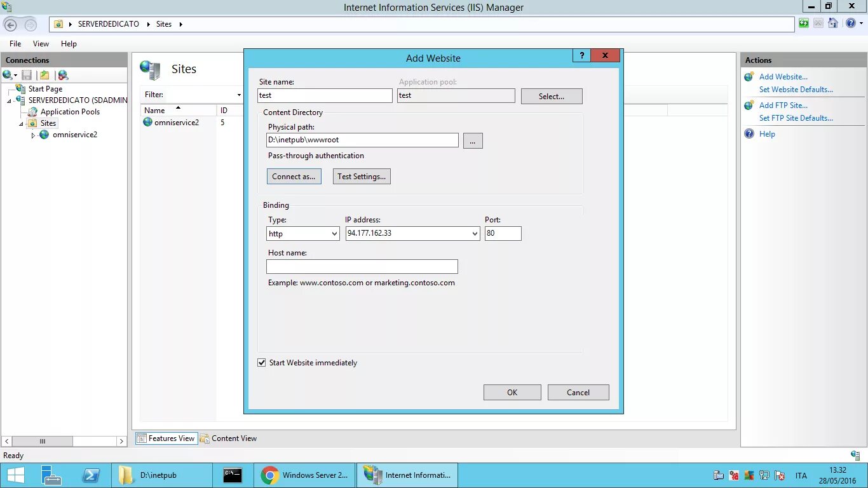Switch to the Features View tab
Image resolution: width=868 pixels, height=488 pixels.
[165, 438]
